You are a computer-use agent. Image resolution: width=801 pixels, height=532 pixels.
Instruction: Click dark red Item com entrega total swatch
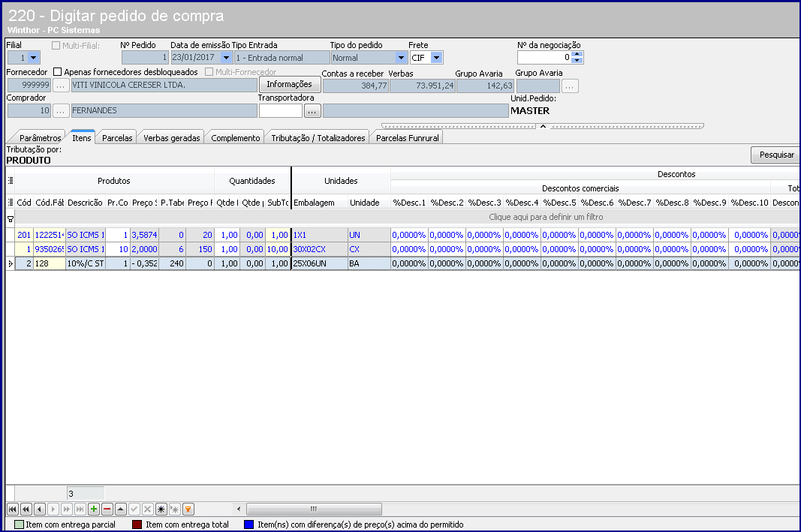click(x=137, y=524)
